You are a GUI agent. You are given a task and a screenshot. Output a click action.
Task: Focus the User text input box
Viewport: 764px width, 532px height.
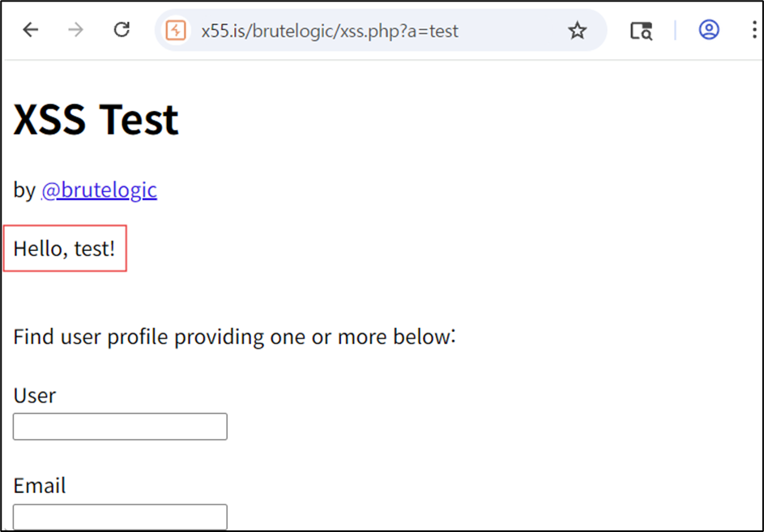(x=120, y=426)
